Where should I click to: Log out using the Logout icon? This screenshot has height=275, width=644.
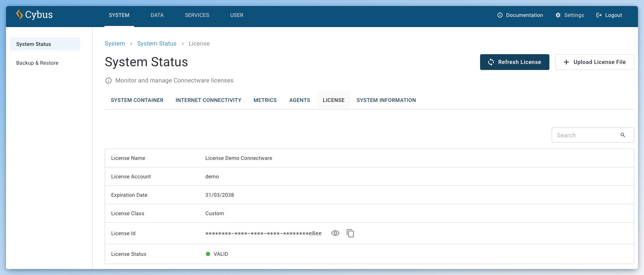pos(599,15)
